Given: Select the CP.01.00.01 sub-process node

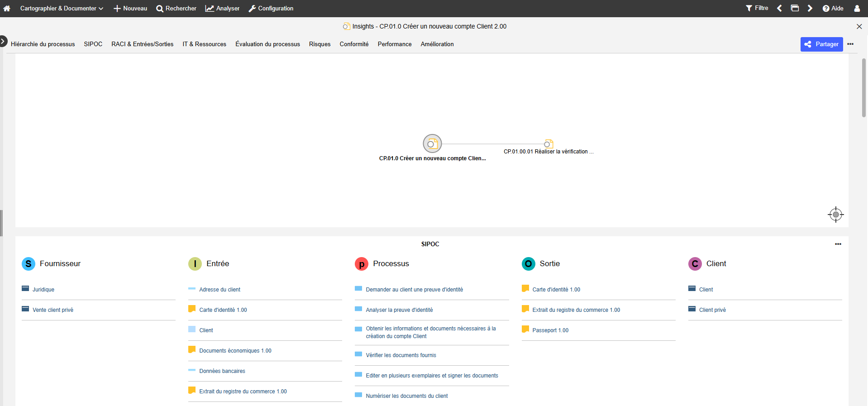Looking at the screenshot, I should [548, 144].
